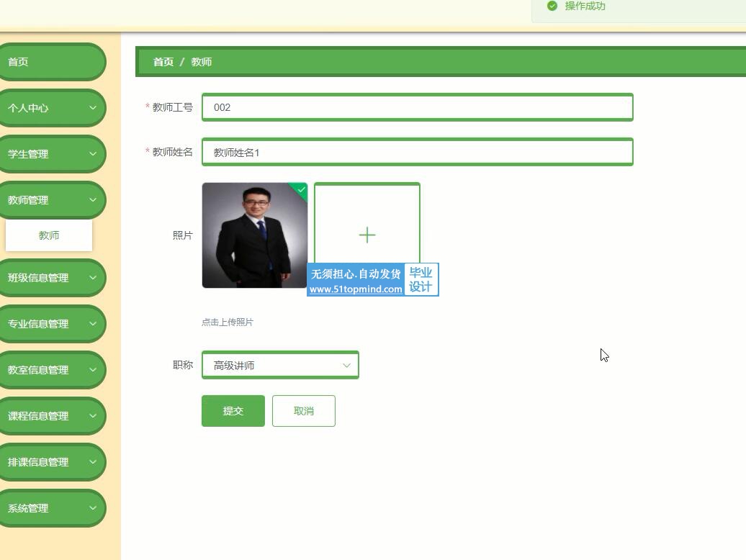Viewport: 746px width, 560px height.
Task: Cancel editing with 取消 button
Action: click(x=304, y=411)
